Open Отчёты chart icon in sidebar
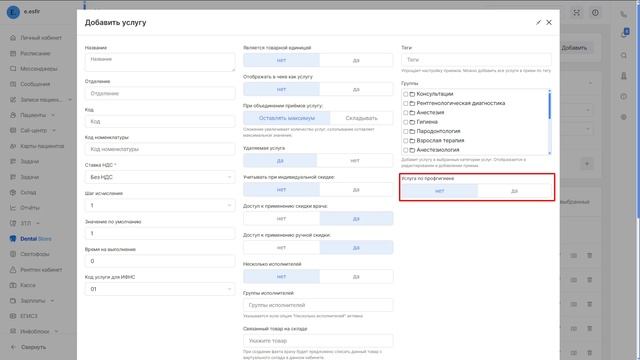This screenshot has height=360, width=640. click(x=13, y=208)
